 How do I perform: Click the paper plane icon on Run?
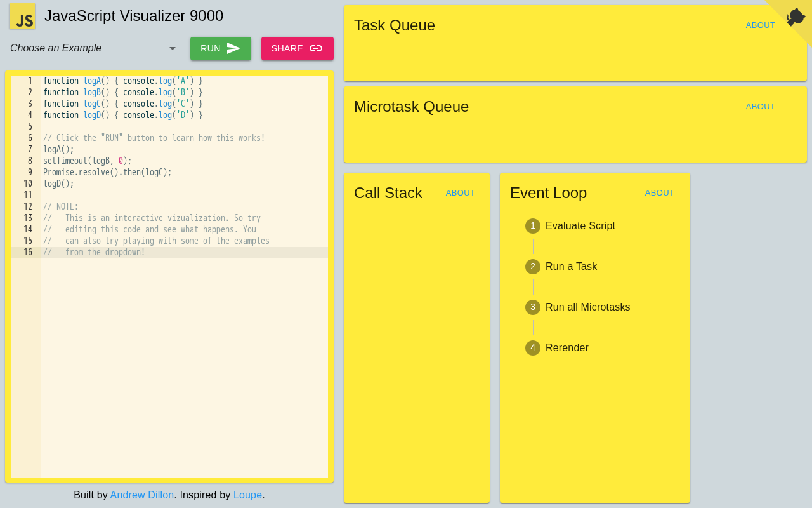[233, 48]
